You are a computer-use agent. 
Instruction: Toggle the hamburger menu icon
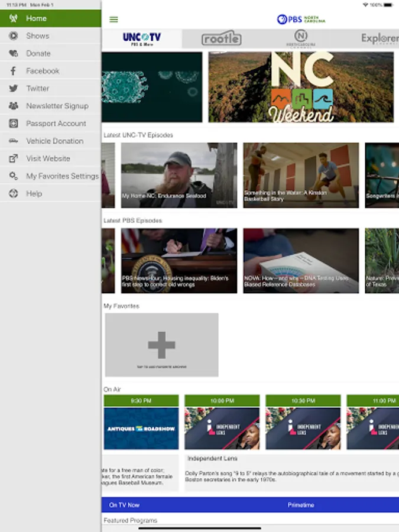(x=113, y=20)
